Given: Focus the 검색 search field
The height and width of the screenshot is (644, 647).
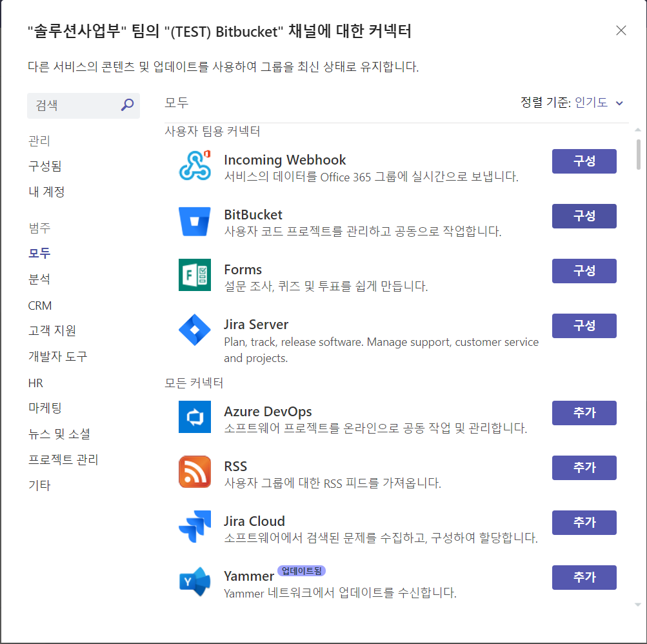Looking at the screenshot, I should [x=83, y=106].
